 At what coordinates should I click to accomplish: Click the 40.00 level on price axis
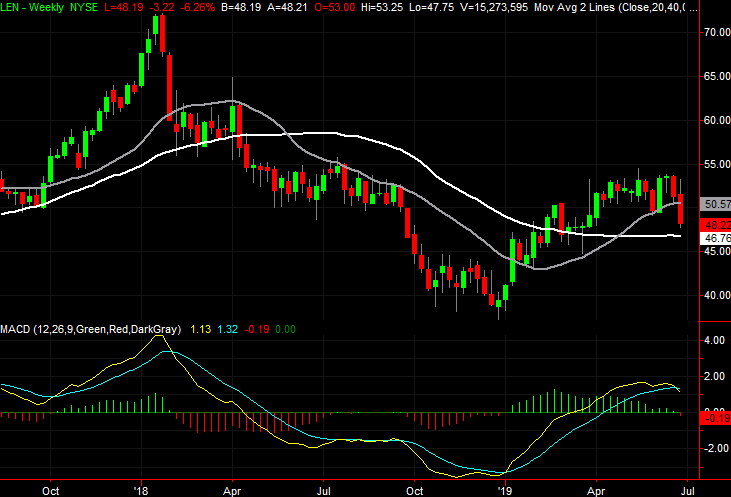tap(714, 295)
